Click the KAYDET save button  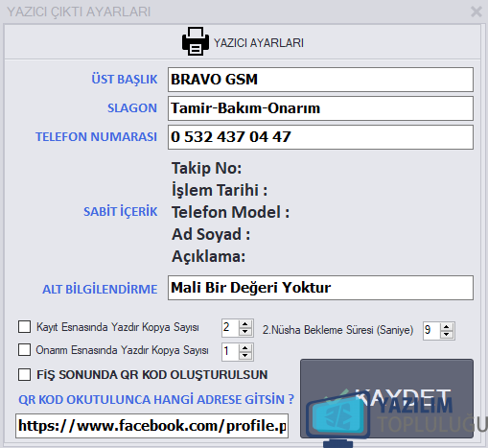click(386, 398)
